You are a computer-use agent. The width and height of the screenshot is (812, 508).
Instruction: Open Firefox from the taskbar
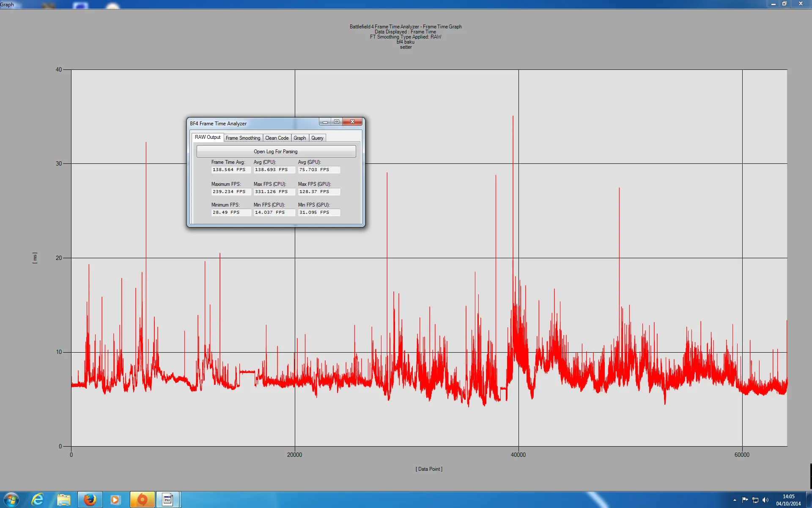(90, 500)
